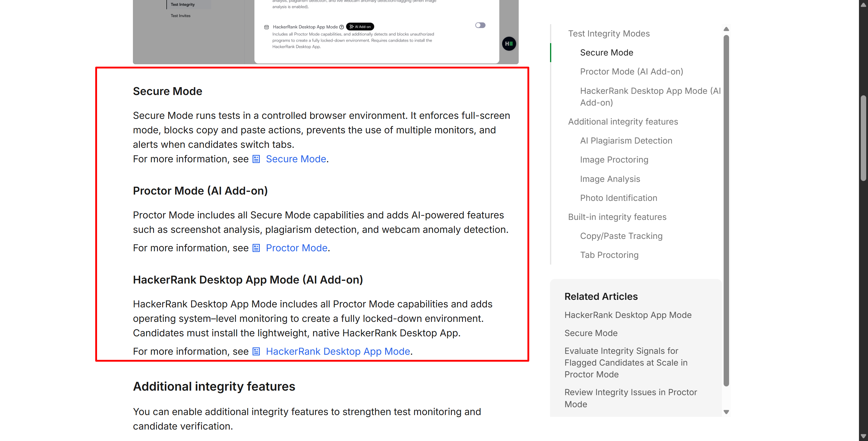Click the document icon before Secure Mode link
The width and height of the screenshot is (868, 441).
click(x=256, y=159)
